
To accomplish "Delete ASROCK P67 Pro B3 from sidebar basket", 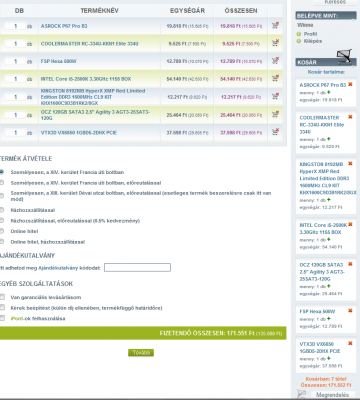I will click(350, 84).
